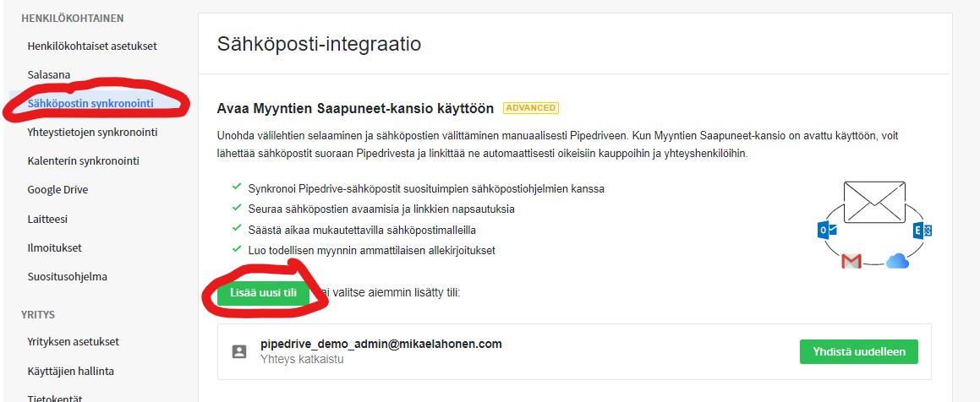Click the ADVANCED plan badge
Viewport: 980px width, 402px height.
[x=531, y=108]
